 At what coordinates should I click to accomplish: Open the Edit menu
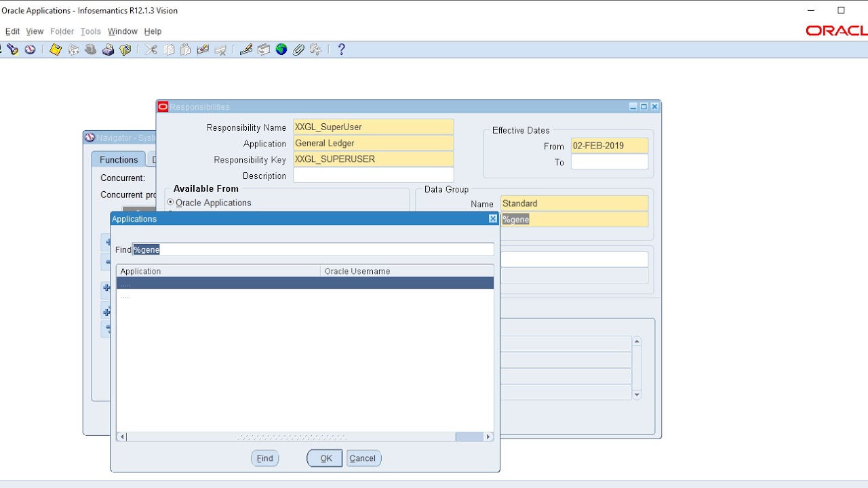click(x=12, y=31)
